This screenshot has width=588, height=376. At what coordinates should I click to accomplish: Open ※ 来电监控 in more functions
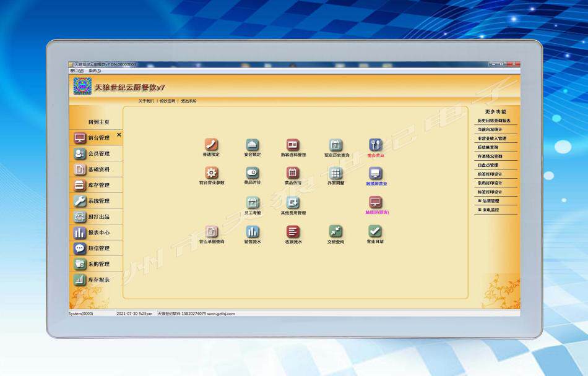488,210
